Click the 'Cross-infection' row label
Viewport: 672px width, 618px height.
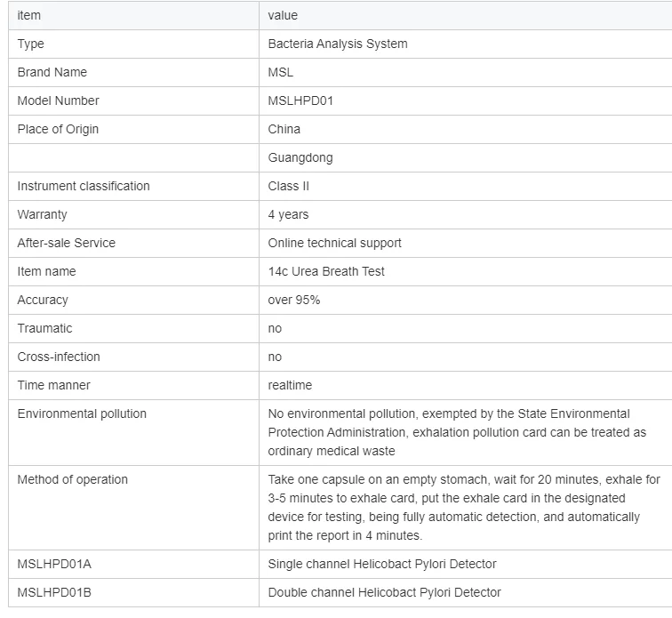[x=59, y=357]
